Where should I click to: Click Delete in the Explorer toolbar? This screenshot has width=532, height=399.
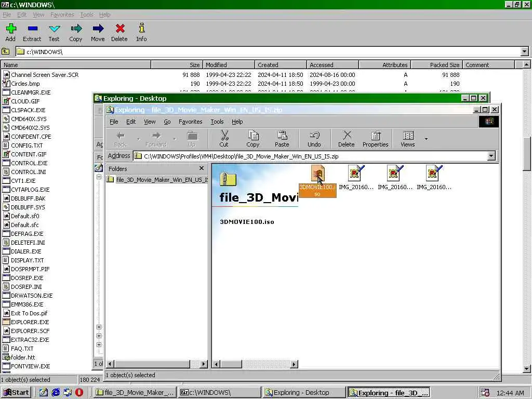(x=347, y=138)
